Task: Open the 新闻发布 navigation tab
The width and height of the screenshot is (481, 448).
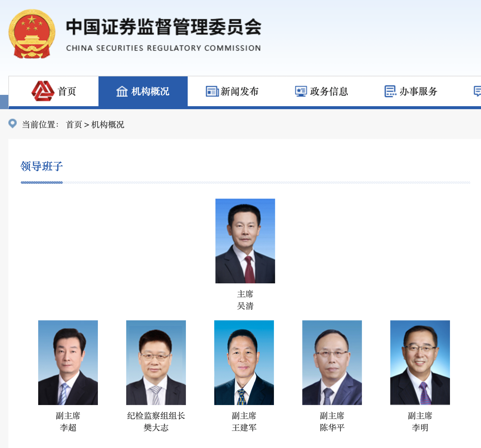Action: pyautogui.click(x=232, y=91)
